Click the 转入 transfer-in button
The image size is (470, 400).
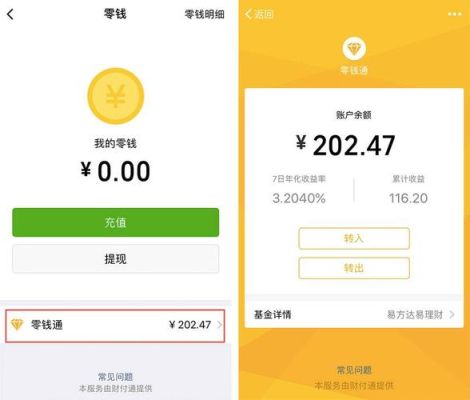(354, 238)
